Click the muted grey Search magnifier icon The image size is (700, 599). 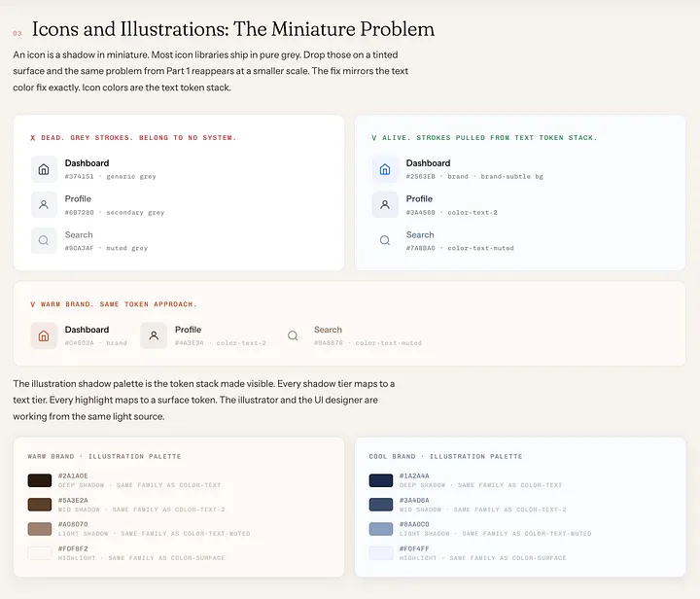click(44, 240)
